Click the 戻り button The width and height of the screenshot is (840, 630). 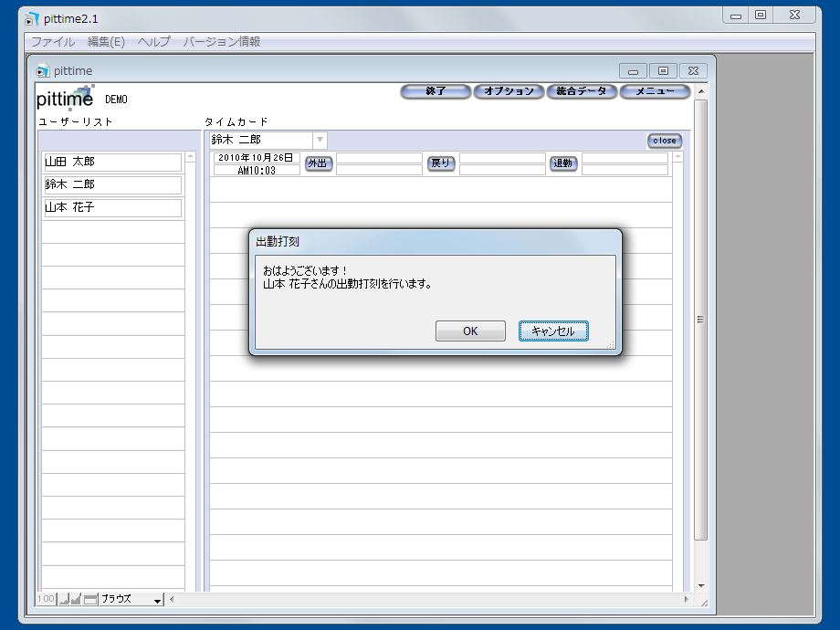(441, 163)
